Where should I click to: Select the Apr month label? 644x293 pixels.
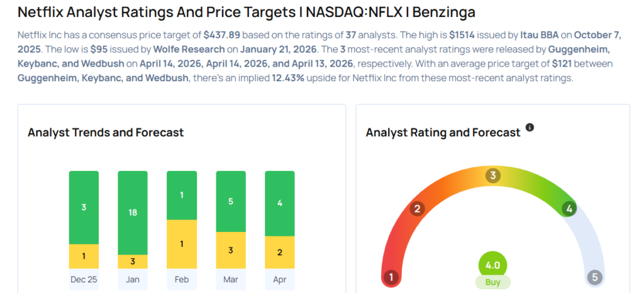coord(280,280)
